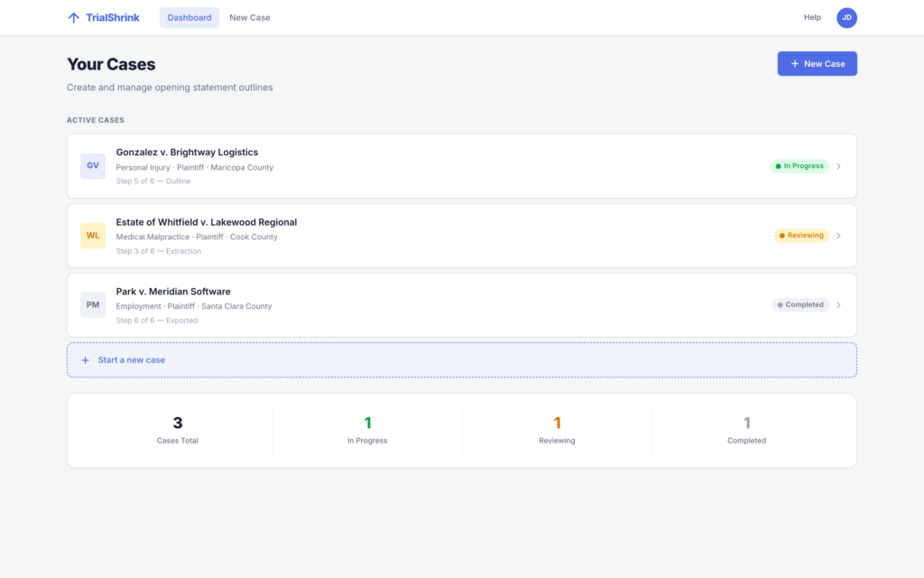
Task: Click the Your Cases heading
Action: tap(111, 64)
